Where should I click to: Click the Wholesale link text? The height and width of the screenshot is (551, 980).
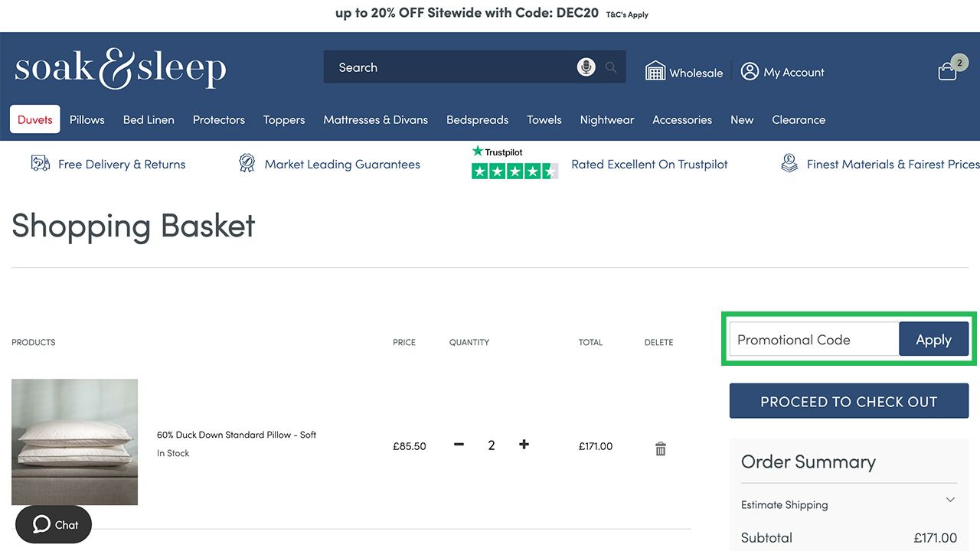point(696,73)
